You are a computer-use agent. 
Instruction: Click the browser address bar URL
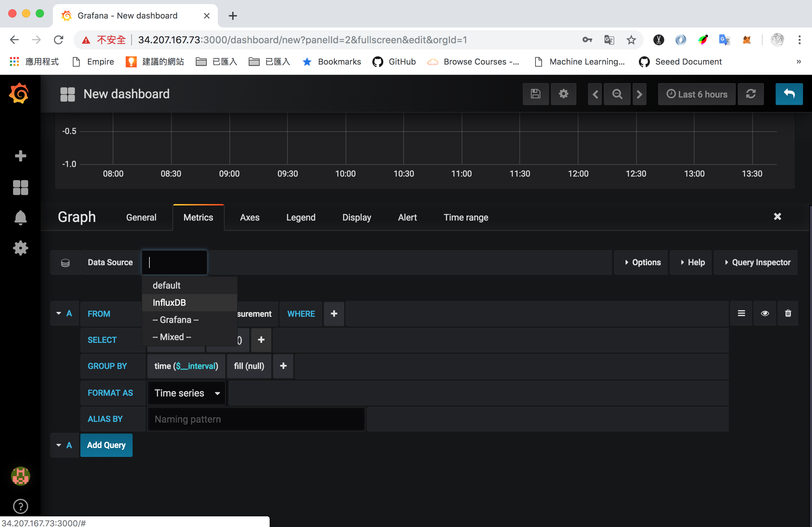(x=302, y=40)
